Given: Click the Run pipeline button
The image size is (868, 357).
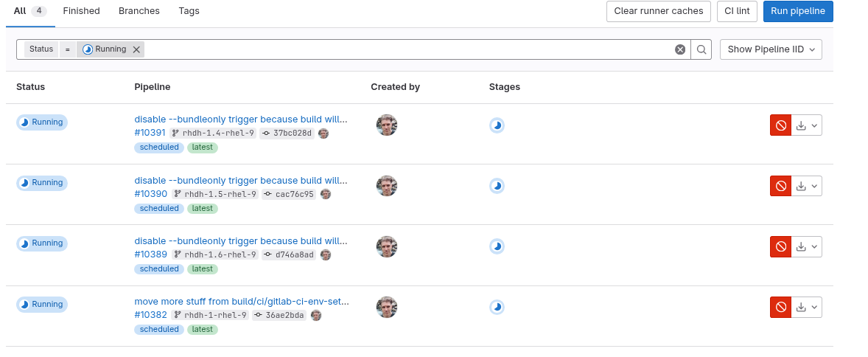Looking at the screenshot, I should [x=798, y=11].
